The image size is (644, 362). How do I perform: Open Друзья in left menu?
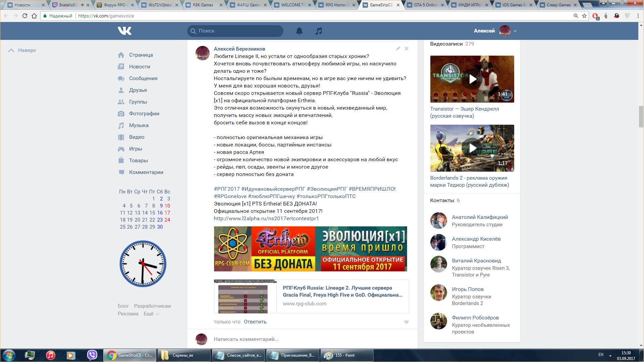click(138, 90)
